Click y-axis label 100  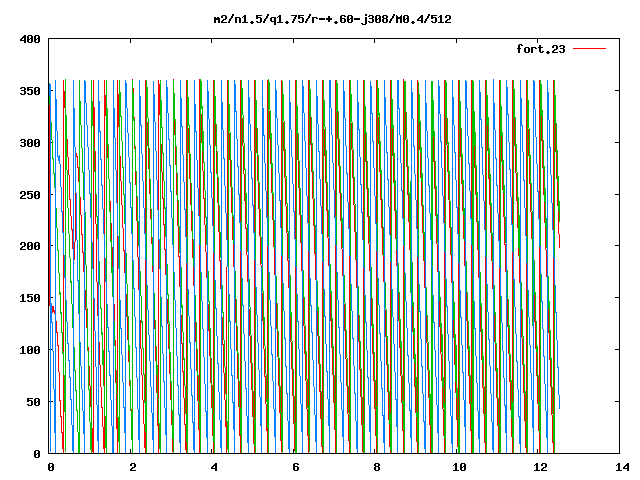[30, 350]
